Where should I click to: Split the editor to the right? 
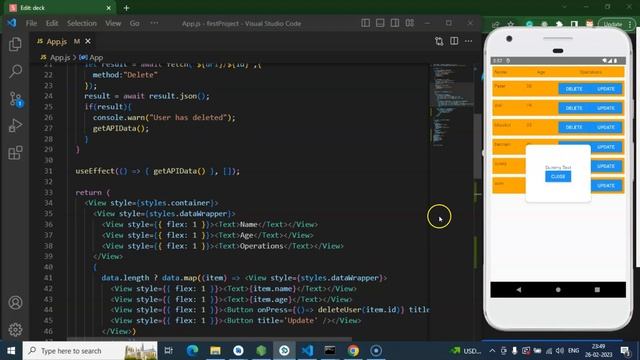pyautogui.click(x=454, y=41)
